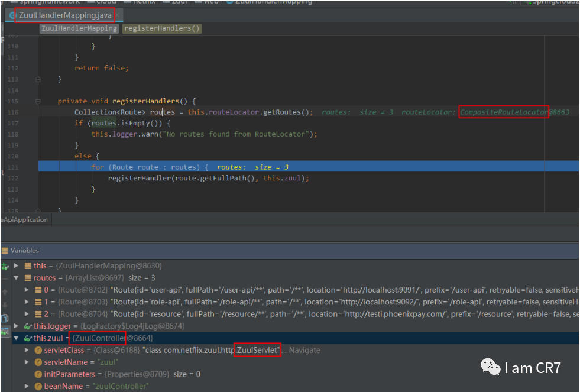This screenshot has height=392, width=580.
Task: Expand route 1 role-api entry
Action: pyautogui.click(x=27, y=302)
